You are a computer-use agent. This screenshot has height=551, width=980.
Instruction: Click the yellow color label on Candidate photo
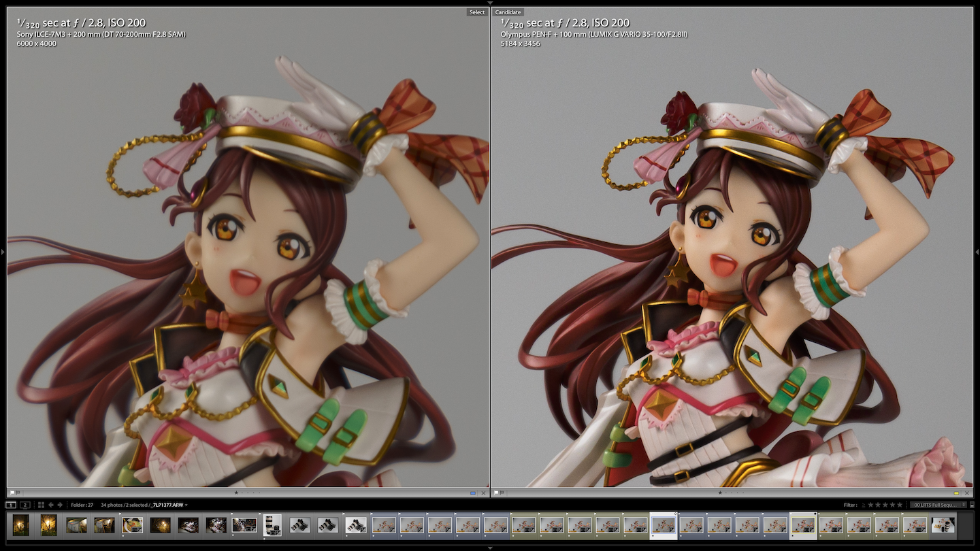tap(956, 492)
